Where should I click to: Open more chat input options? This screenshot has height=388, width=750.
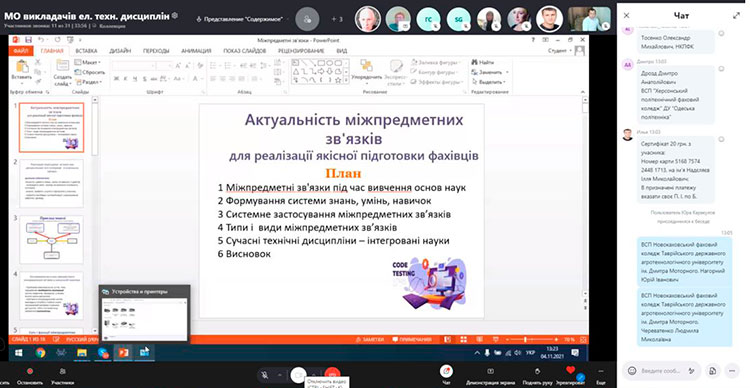(732, 371)
